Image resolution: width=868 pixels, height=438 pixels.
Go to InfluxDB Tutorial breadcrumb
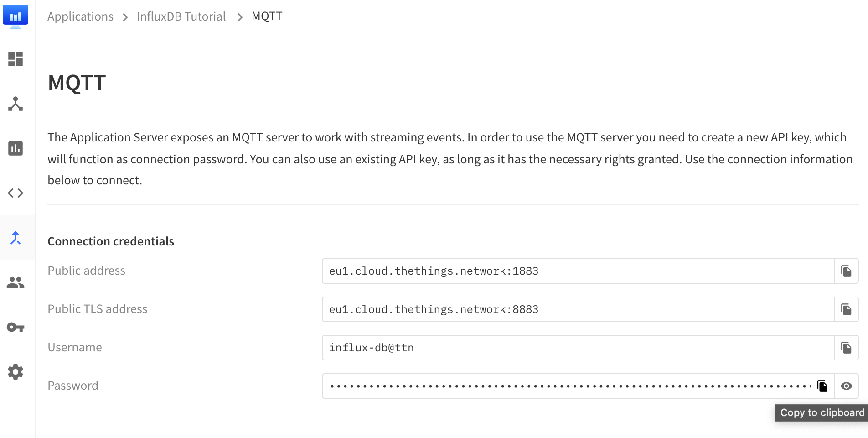pos(181,16)
